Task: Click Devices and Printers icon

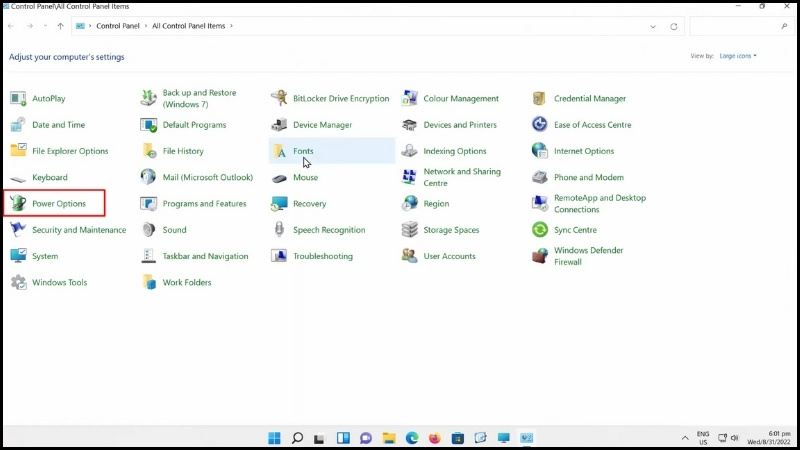Action: click(x=409, y=124)
